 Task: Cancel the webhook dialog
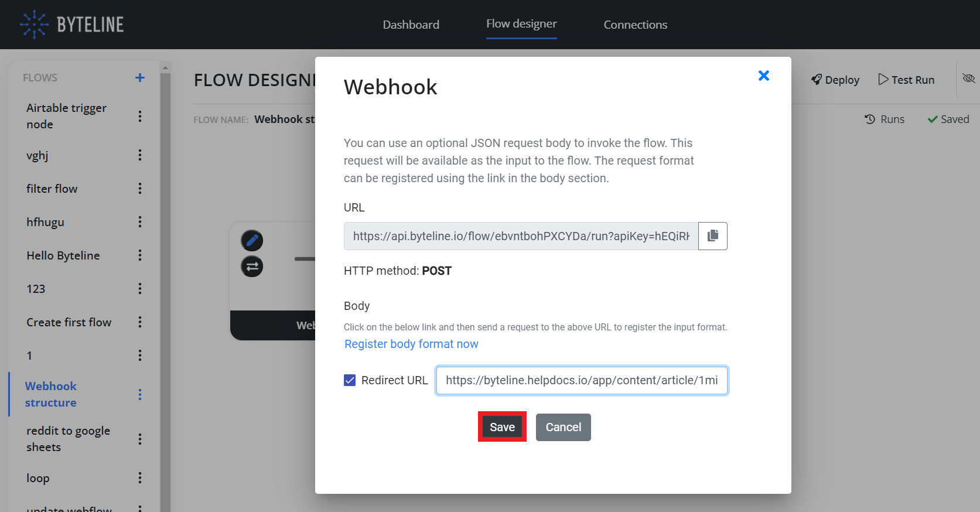tap(564, 427)
